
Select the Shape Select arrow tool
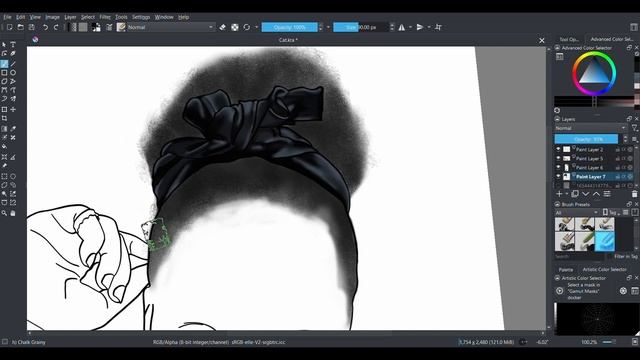(4, 44)
